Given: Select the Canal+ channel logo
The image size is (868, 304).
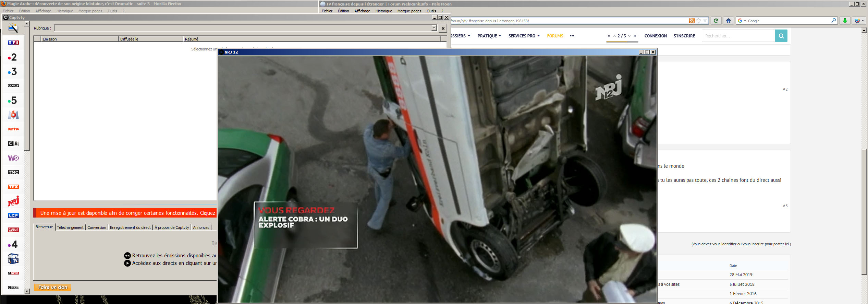Looking at the screenshot, I should click(x=13, y=86).
